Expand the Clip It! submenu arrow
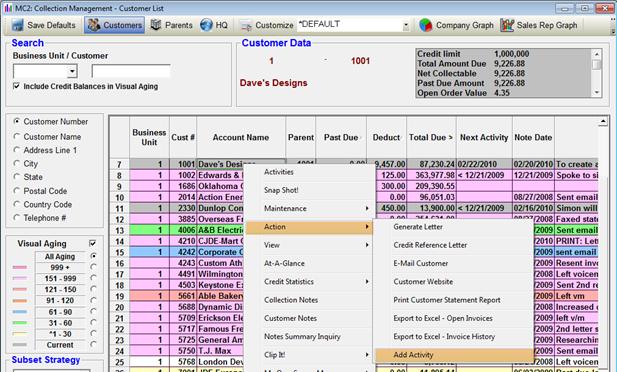The height and width of the screenshot is (372, 617). tap(367, 355)
